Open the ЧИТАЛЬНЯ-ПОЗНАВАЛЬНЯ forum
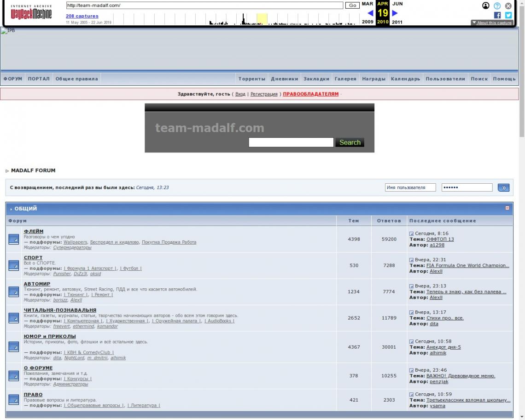This screenshot has width=525, height=420. tap(60, 310)
